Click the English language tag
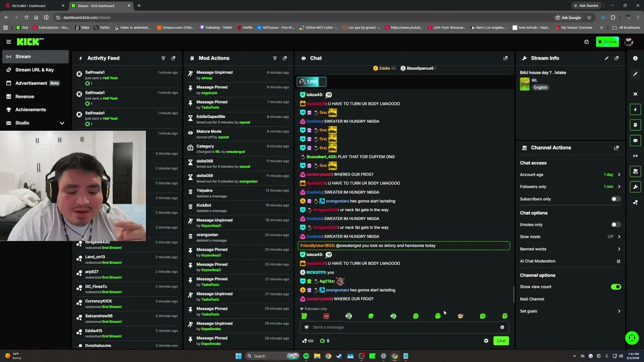Image resolution: width=644 pixels, height=362 pixels. [x=540, y=87]
